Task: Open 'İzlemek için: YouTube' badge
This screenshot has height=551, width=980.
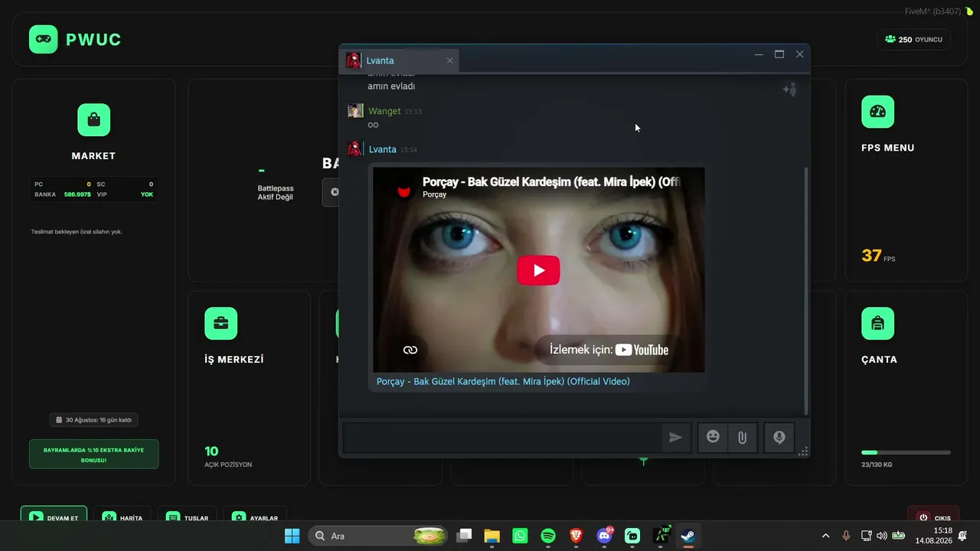Action: click(609, 350)
